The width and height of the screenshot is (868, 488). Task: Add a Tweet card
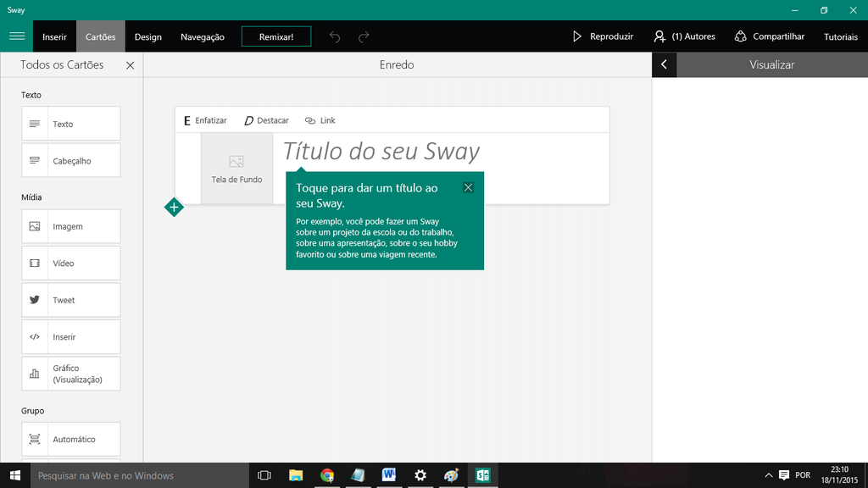tap(71, 300)
